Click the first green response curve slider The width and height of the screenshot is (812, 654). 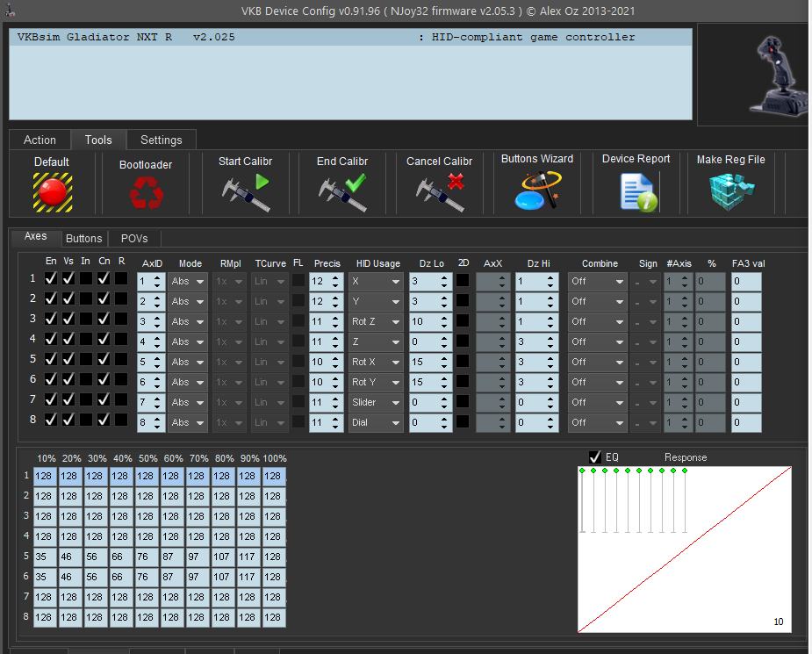tap(582, 471)
